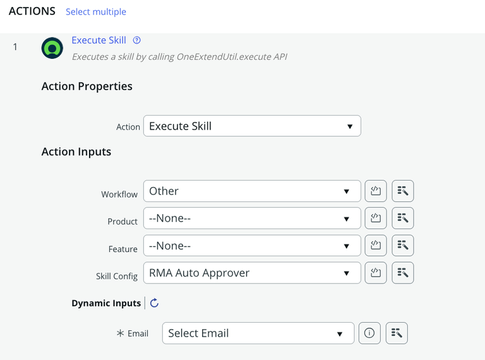Expand the Product dropdown showing --None--
The height and width of the screenshot is (360, 485).
point(252,218)
